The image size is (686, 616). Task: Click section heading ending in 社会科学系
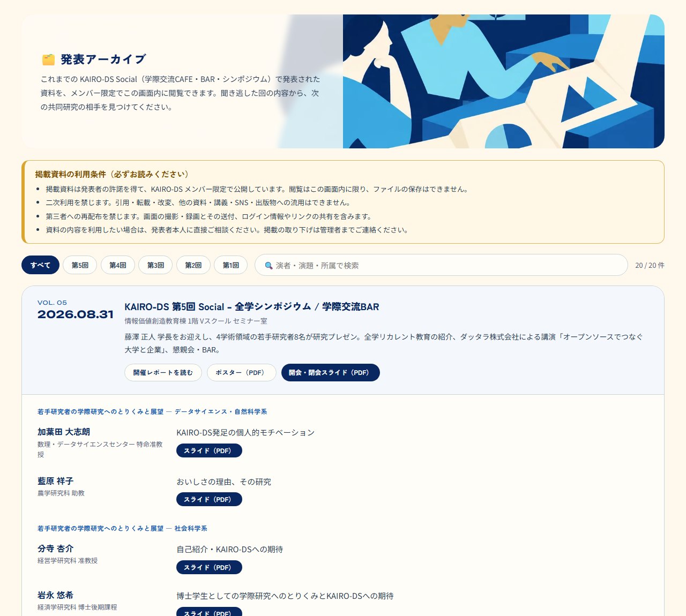tap(122, 528)
